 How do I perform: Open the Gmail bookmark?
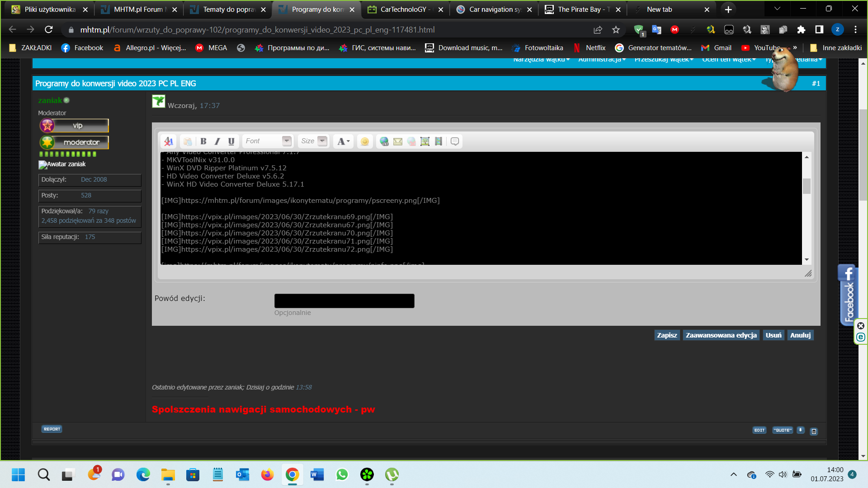(x=716, y=48)
